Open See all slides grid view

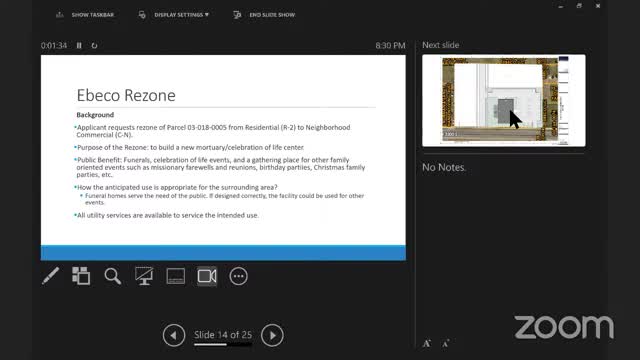click(81, 276)
